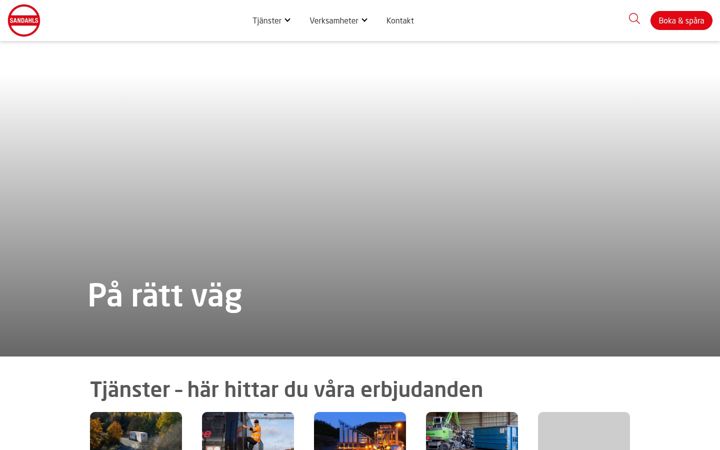This screenshot has width=720, height=450.
Task: Click the Tjänster erbjudanden section heading
Action: click(287, 390)
